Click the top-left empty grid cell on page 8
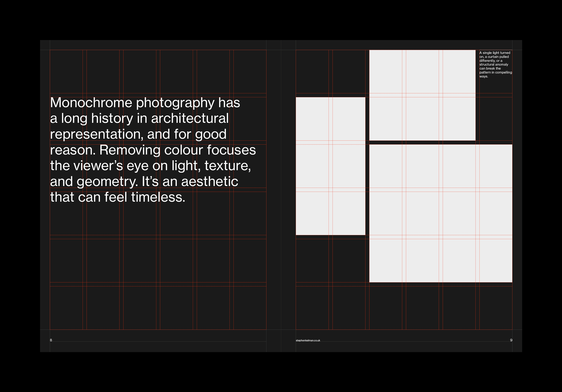This screenshot has width=562, height=392. click(x=66, y=71)
